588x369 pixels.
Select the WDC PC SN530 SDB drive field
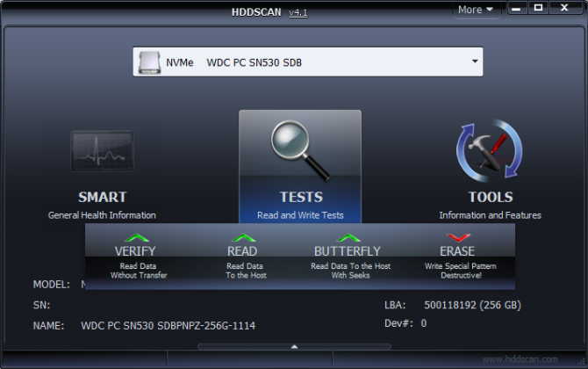tap(308, 61)
